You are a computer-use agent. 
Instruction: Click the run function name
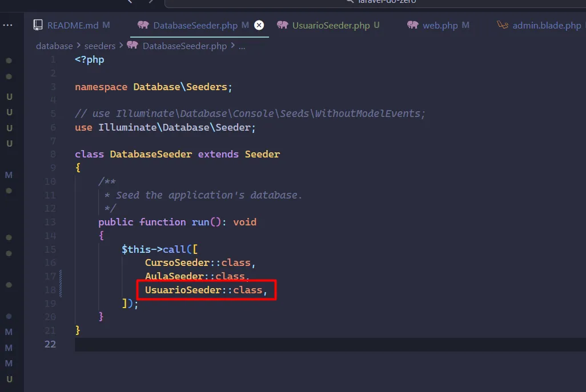tap(200, 222)
